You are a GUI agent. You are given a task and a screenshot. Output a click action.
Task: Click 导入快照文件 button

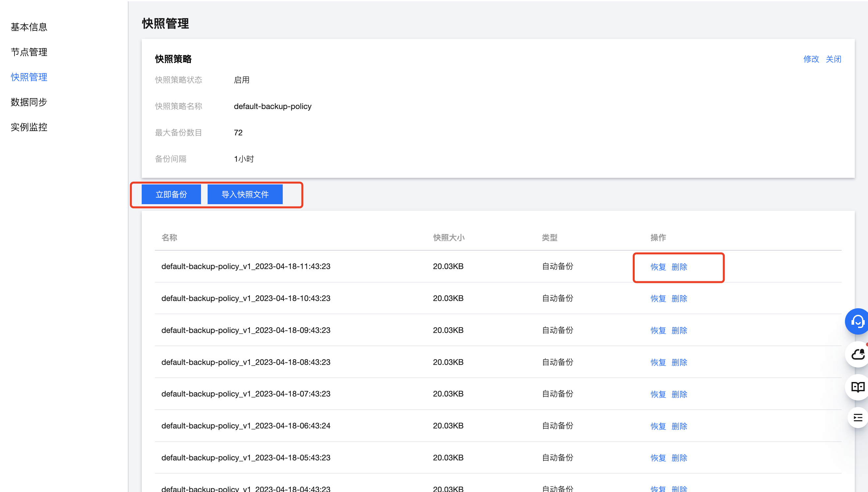(245, 194)
